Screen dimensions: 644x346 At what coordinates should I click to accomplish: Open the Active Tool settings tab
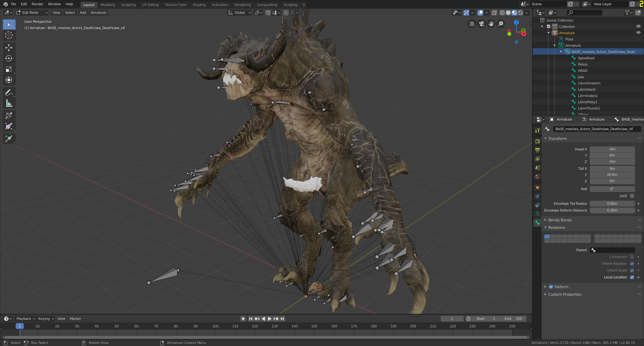coord(537,130)
